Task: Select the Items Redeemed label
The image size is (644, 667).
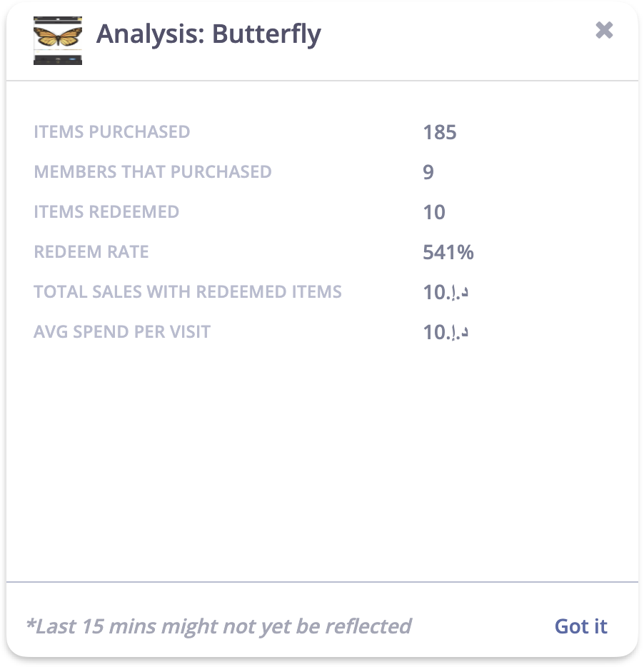Action: tap(106, 212)
